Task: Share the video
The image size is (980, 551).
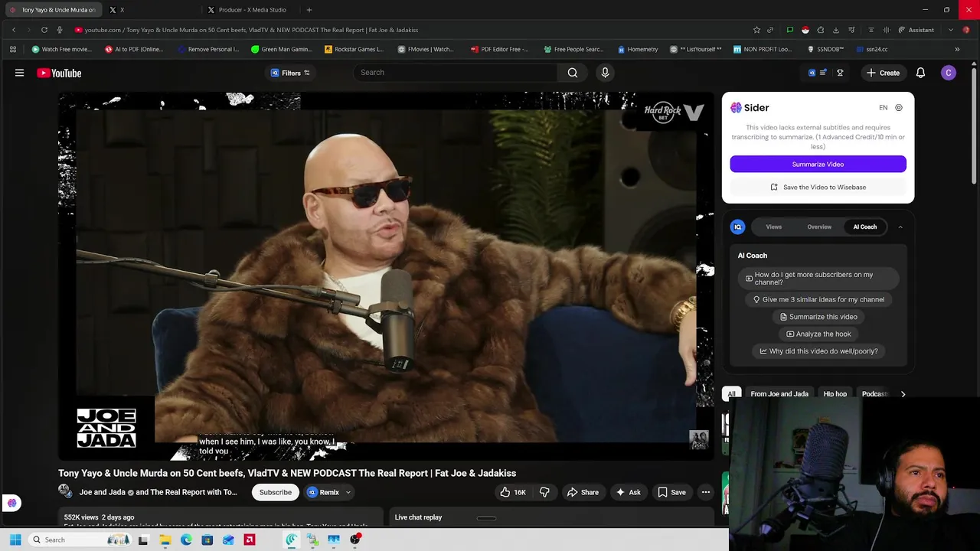Action: (582, 492)
